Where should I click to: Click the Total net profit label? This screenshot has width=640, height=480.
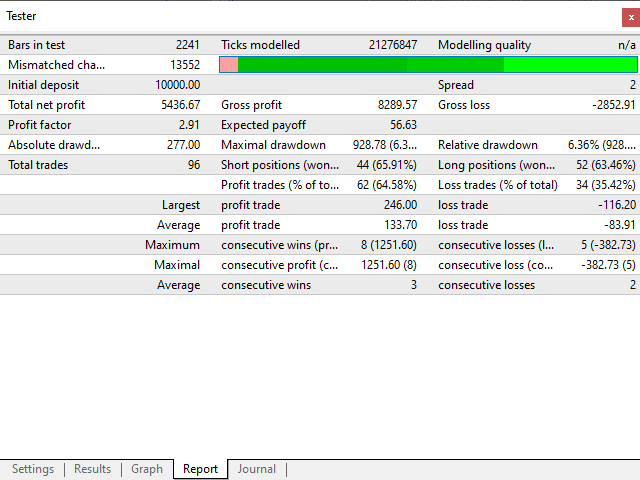coord(47,105)
